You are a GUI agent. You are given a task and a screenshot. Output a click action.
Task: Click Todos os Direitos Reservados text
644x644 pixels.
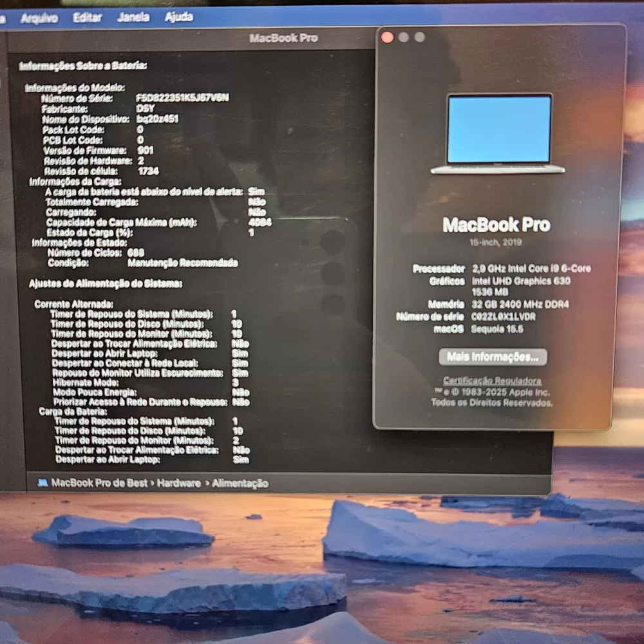tap(491, 402)
